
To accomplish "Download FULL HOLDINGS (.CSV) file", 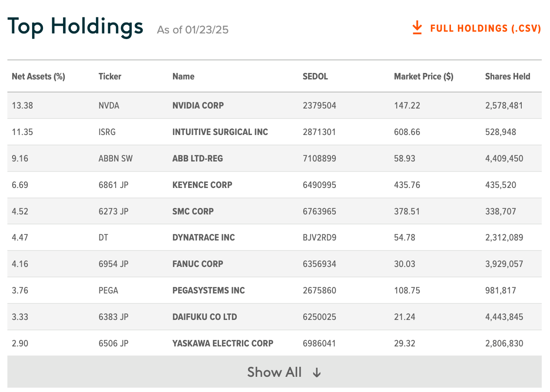I will pyautogui.click(x=485, y=29).
